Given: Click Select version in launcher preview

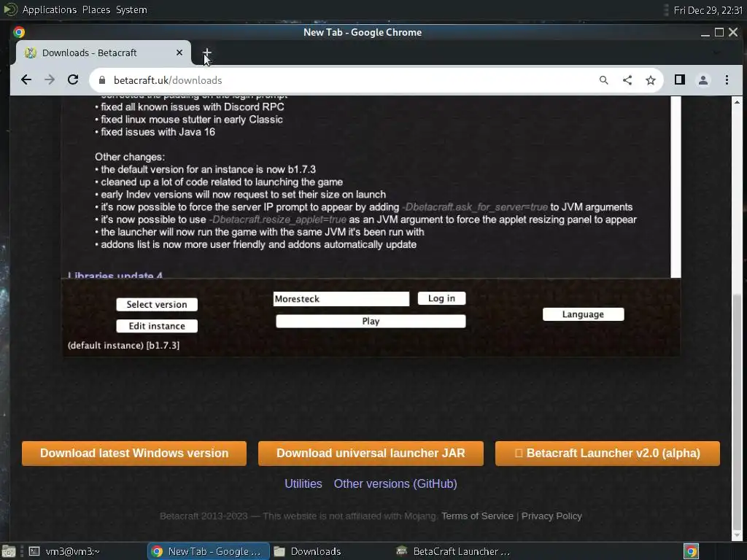Looking at the screenshot, I should pos(157,305).
